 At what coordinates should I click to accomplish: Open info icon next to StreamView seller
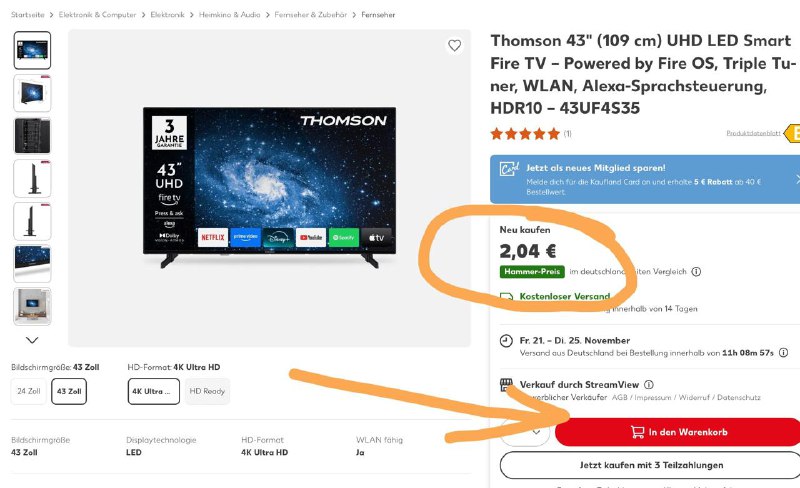[x=648, y=384]
